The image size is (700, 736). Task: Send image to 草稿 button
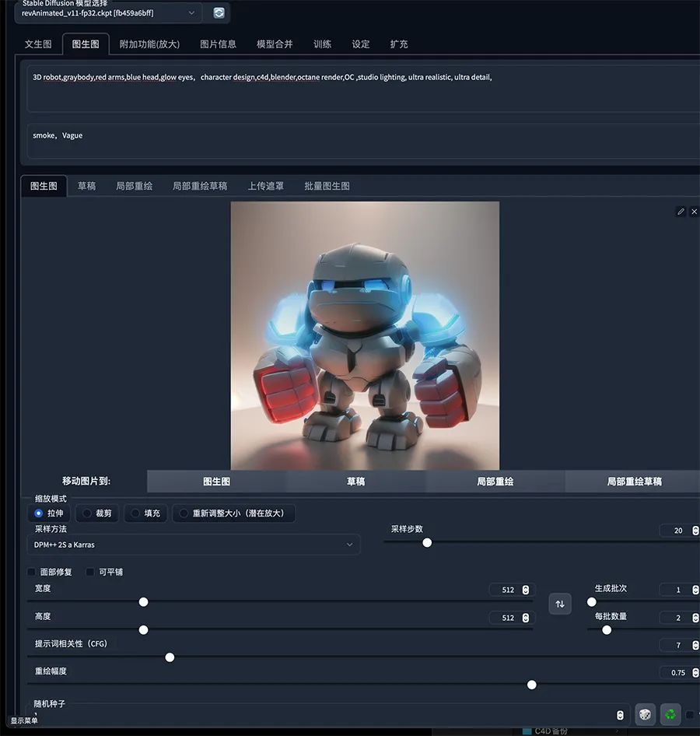(x=355, y=482)
